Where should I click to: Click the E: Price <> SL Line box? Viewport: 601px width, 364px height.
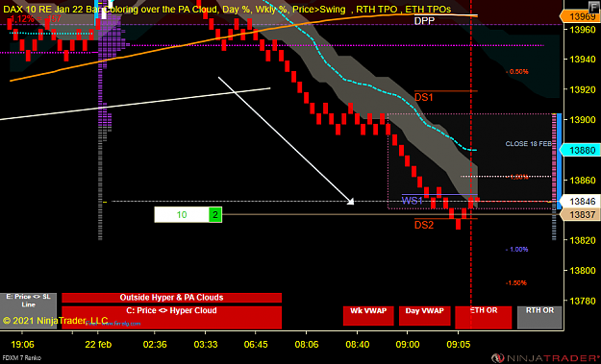(28, 310)
